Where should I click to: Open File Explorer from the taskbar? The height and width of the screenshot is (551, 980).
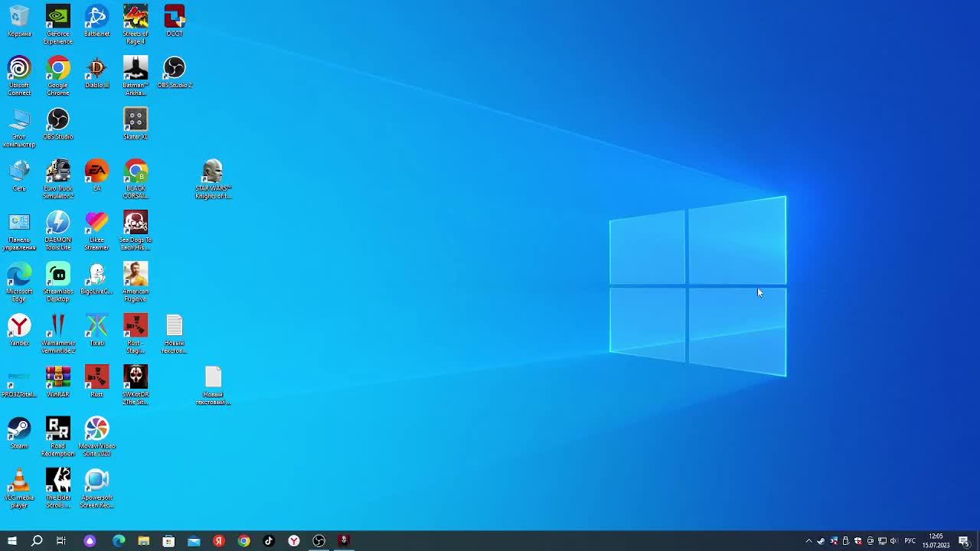143,541
